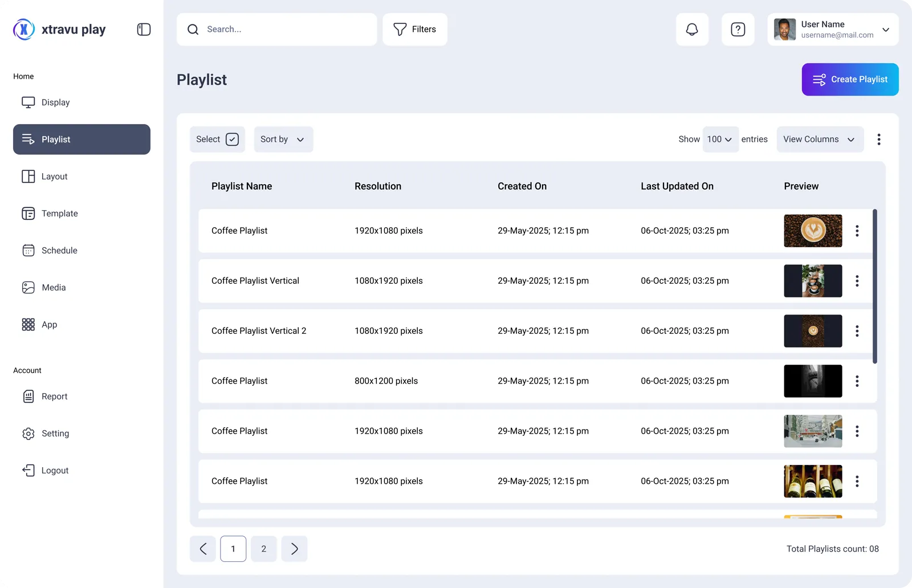The height and width of the screenshot is (588, 912).
Task: Open the View Columns dropdown
Action: [820, 140]
